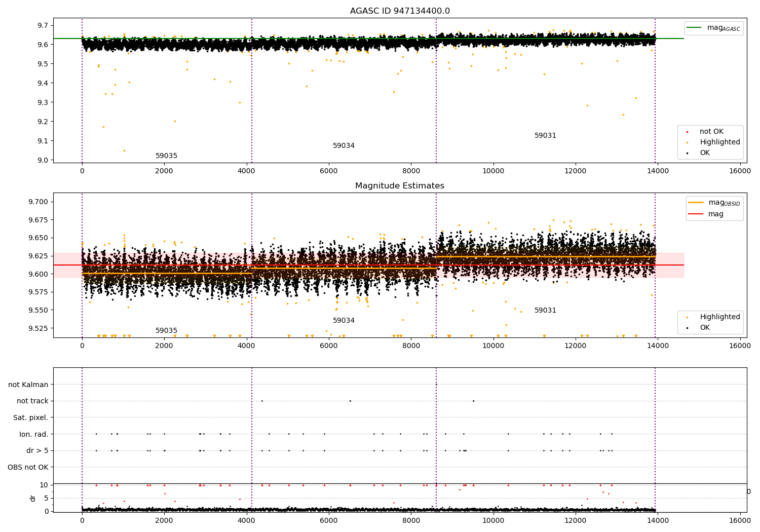760x532 pixels.
Task: Click obsid label 59031 in Magnitude Estimates panel
Action: pos(545,311)
